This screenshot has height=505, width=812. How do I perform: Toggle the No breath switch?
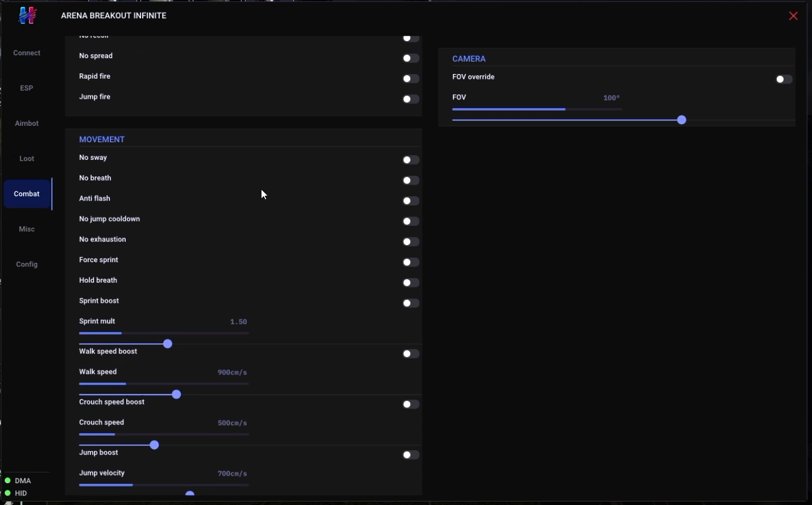411,180
